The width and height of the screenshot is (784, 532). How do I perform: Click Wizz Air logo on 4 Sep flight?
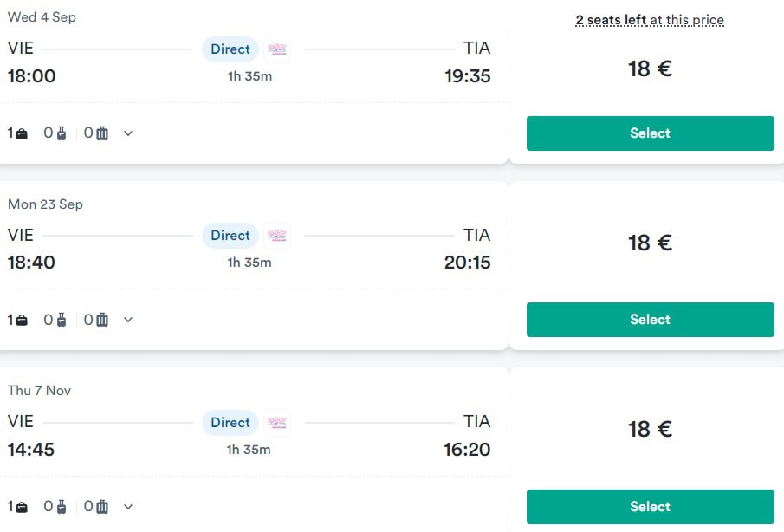pos(277,49)
